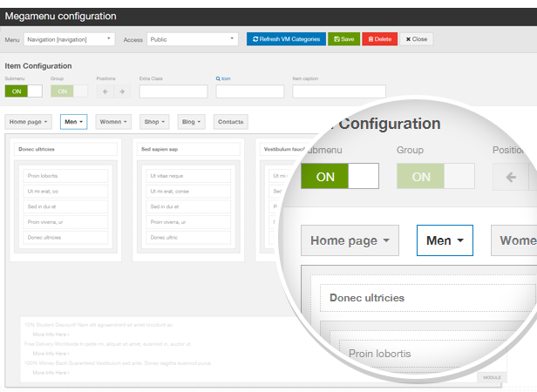This screenshot has width=537, height=392.
Task: Select the Contacts menu item
Action: (x=230, y=122)
